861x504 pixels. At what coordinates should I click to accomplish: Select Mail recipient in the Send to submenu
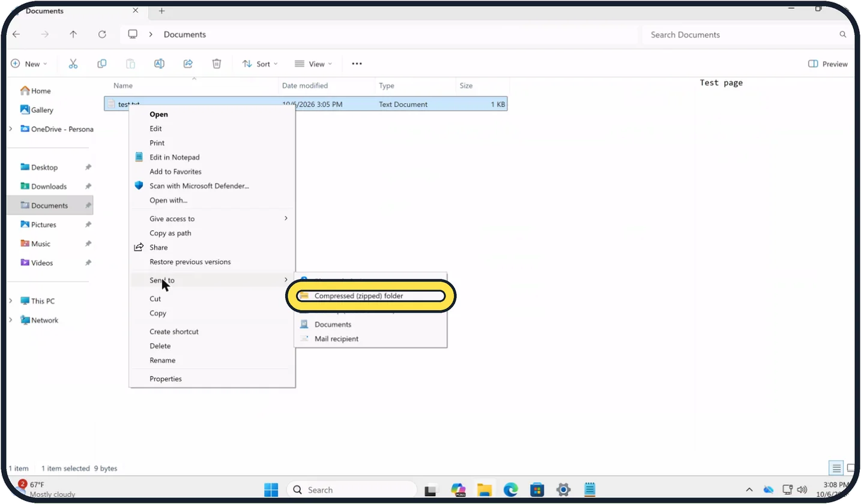(x=370, y=339)
